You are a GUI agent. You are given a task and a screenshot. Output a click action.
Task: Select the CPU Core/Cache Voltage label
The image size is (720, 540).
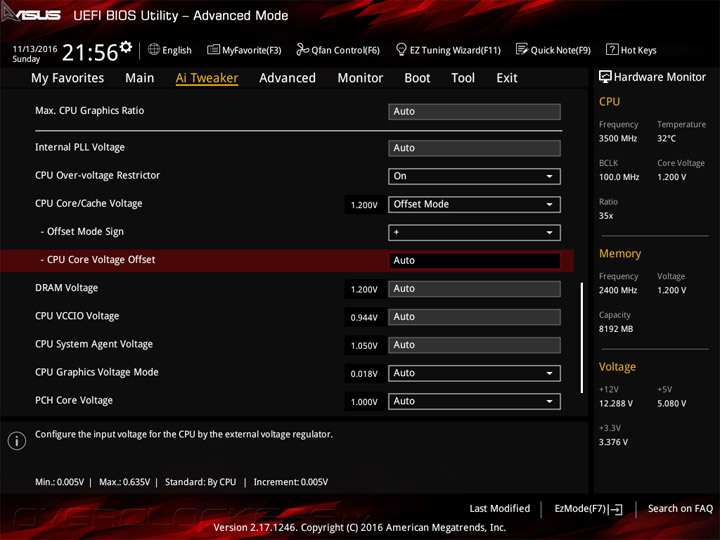pyautogui.click(x=89, y=203)
